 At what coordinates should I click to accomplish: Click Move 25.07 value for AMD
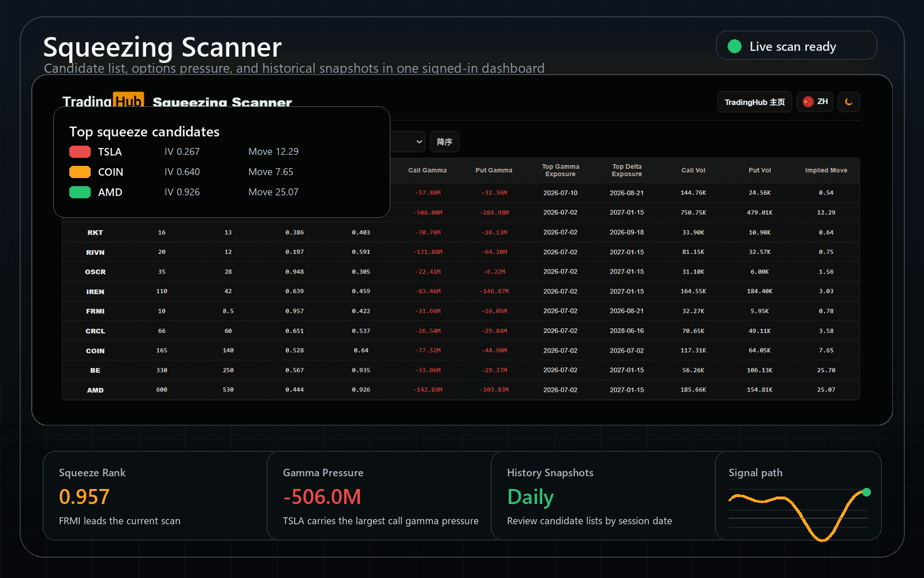coord(273,192)
